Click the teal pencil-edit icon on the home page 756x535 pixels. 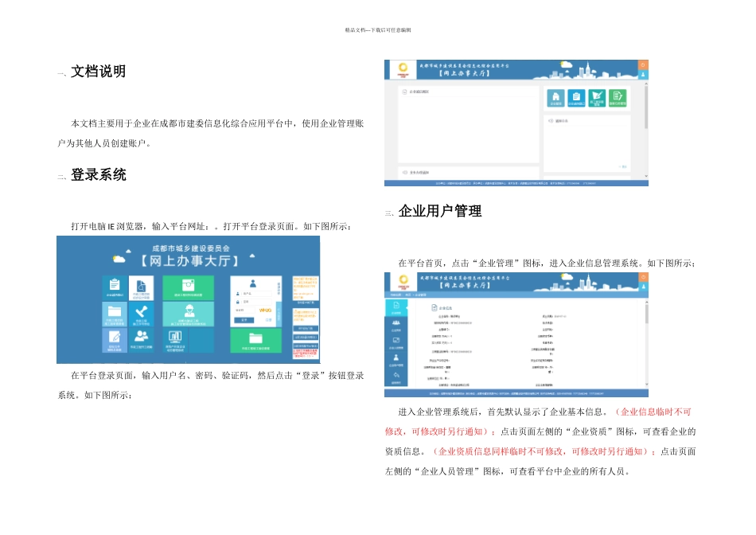(597, 98)
